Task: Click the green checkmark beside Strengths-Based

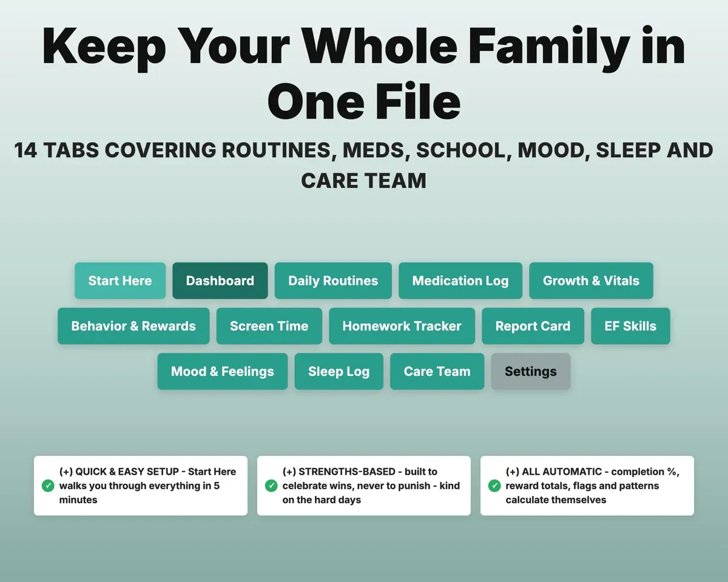Action: (271, 486)
